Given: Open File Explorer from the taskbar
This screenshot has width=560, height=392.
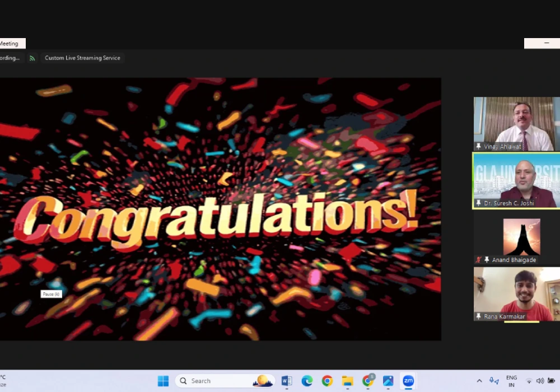Looking at the screenshot, I should (347, 381).
